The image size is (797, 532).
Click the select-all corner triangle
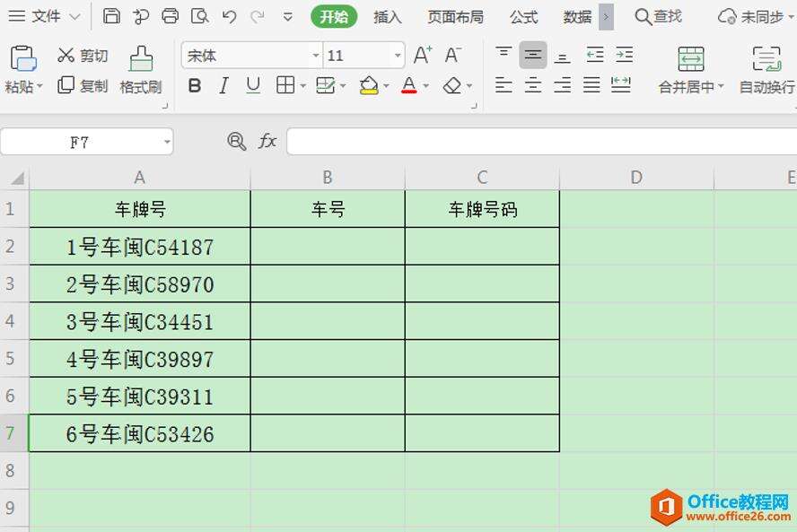click(15, 178)
